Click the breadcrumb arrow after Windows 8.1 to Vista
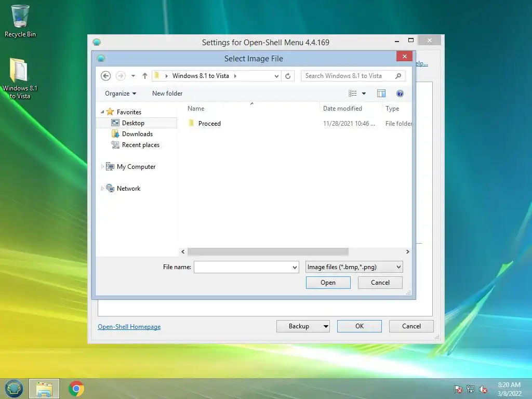 (235, 76)
